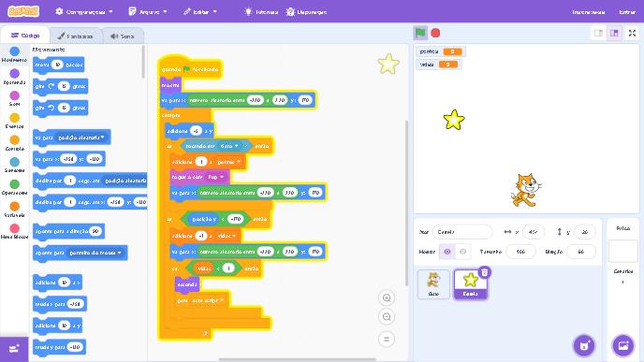Open the Depuração debug panel
This screenshot has height=362, width=644.
[306, 12]
